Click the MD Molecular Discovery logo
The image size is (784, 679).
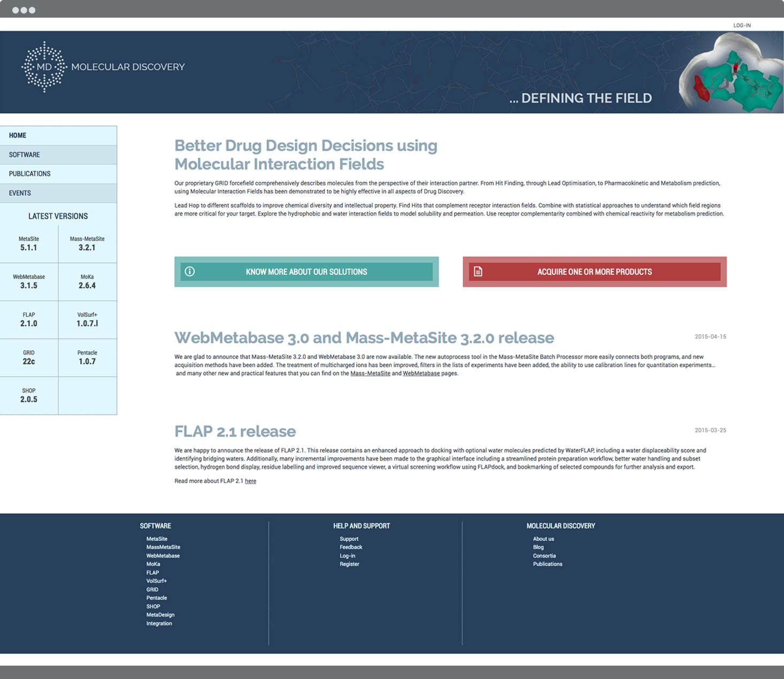tap(103, 67)
